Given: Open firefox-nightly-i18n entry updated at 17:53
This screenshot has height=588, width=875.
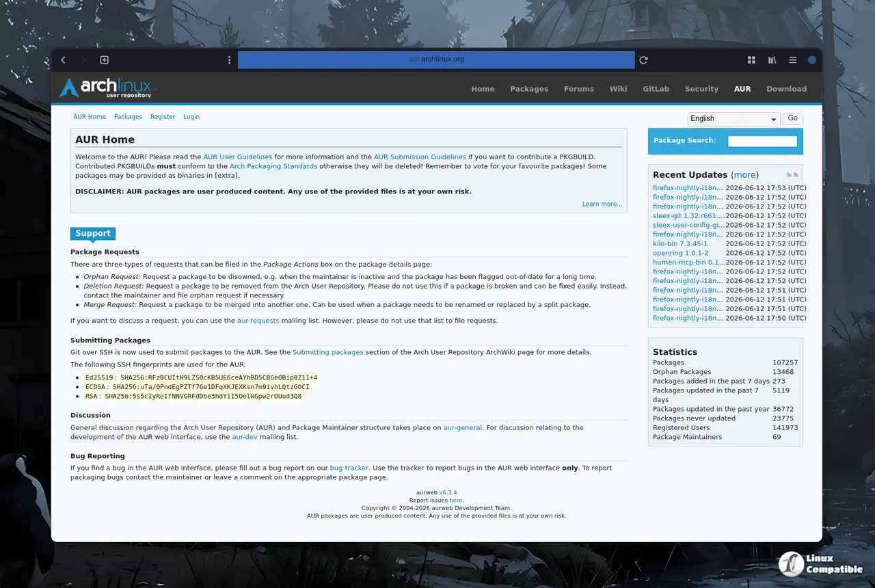Looking at the screenshot, I should (688, 188).
